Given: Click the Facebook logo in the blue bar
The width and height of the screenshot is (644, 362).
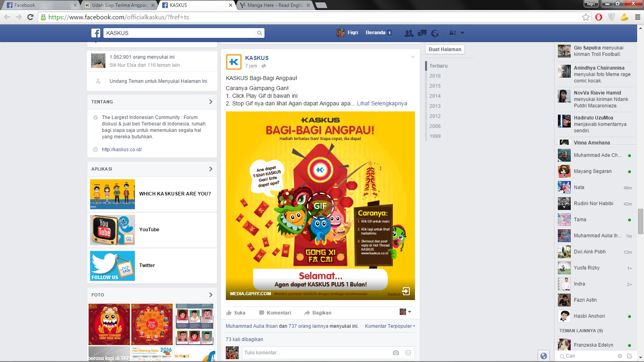Looking at the screenshot, I should point(96,33).
